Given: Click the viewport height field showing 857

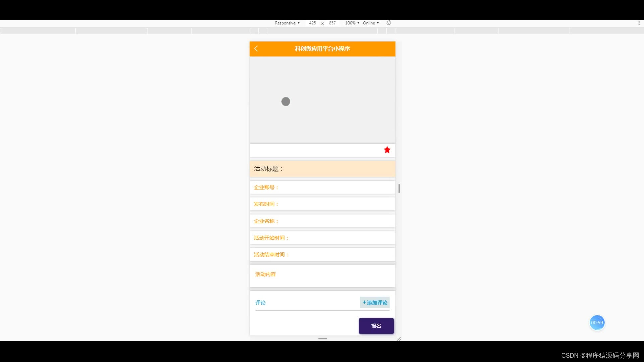Looking at the screenshot, I should [332, 23].
